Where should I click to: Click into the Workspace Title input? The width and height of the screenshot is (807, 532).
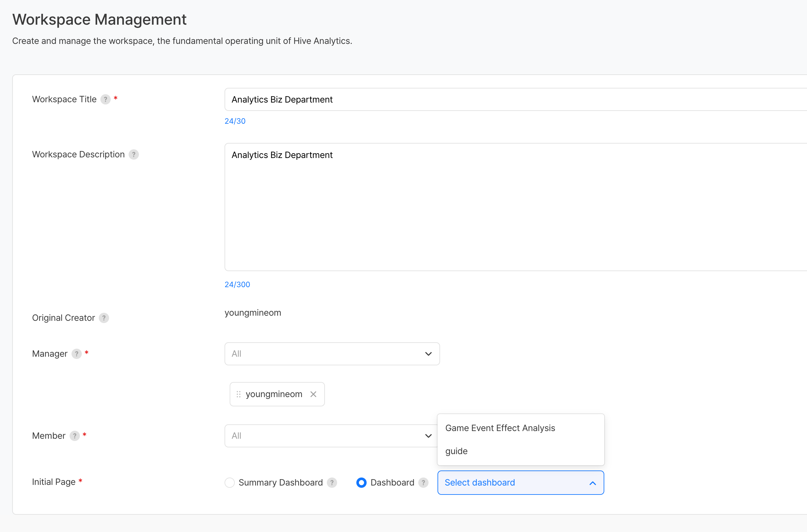[509, 100]
